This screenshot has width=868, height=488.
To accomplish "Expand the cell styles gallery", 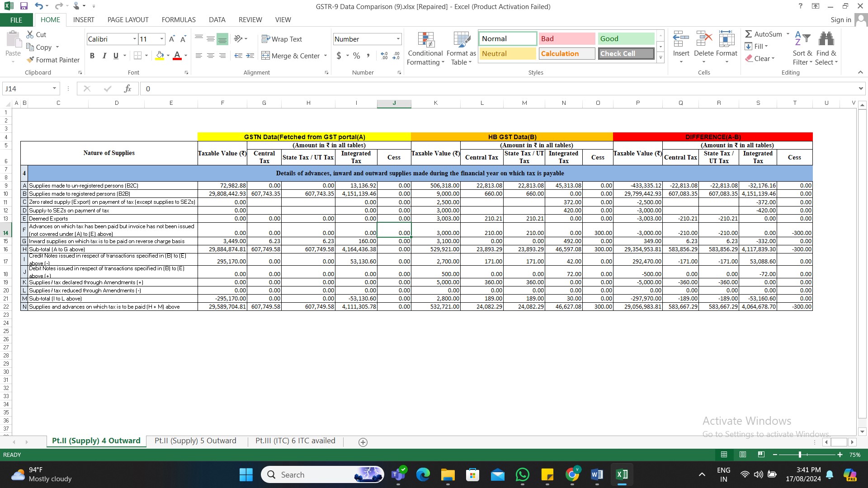I will 660,57.
